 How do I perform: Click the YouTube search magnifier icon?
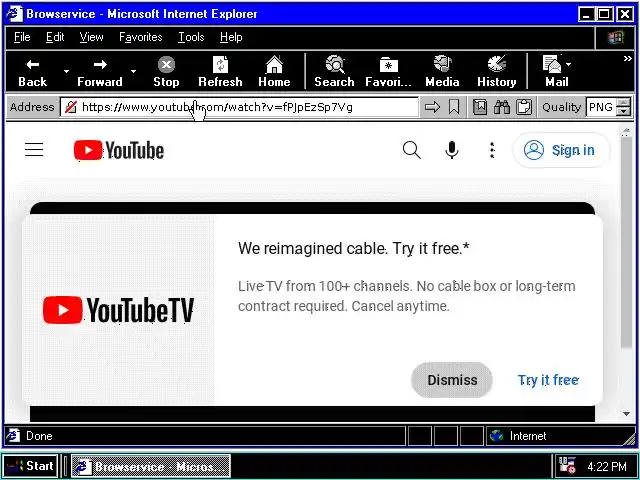point(411,150)
